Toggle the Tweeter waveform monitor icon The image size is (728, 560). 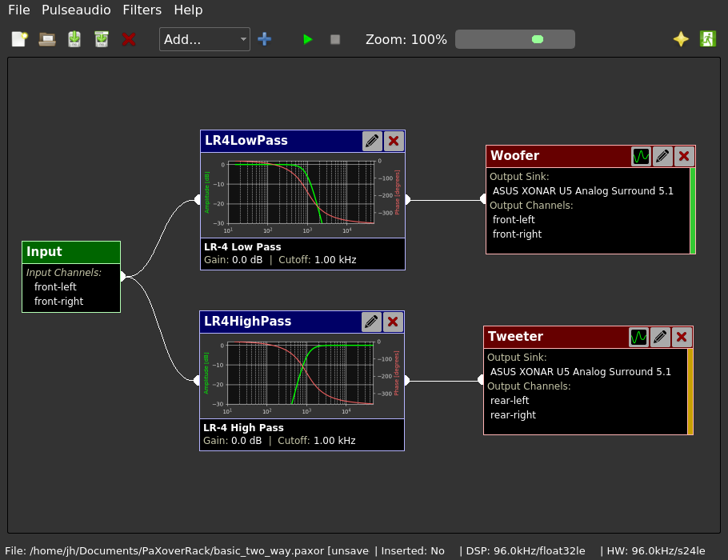pos(638,337)
